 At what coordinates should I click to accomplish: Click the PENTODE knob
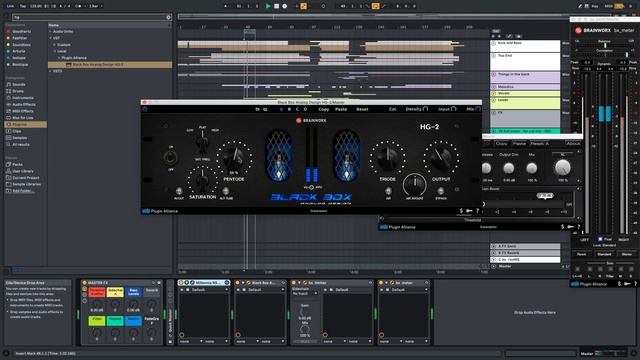pyautogui.click(x=234, y=159)
